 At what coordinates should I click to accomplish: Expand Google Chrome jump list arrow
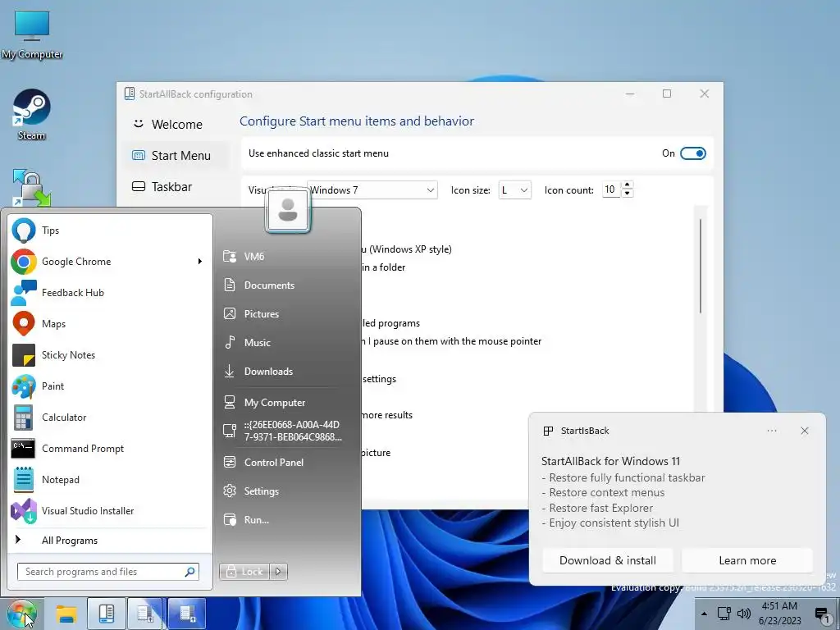click(200, 262)
